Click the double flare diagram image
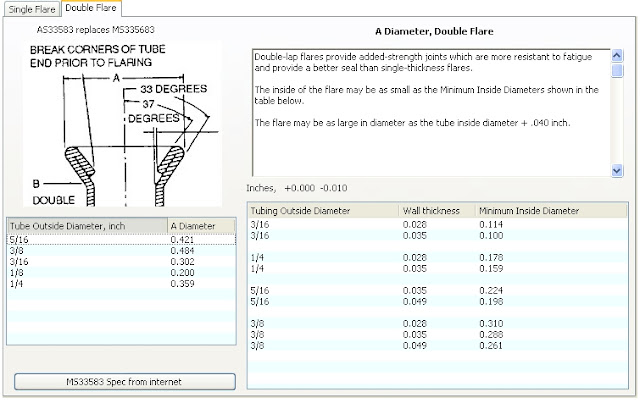This screenshot has height=403, width=640. pyautogui.click(x=122, y=124)
